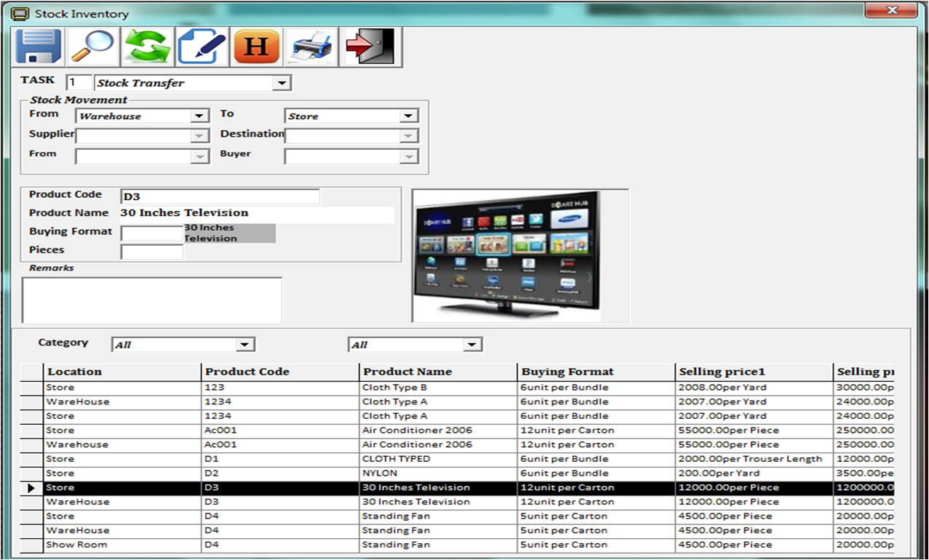
Task: Click the Stock Inventory title bar icon
Action: (20, 14)
